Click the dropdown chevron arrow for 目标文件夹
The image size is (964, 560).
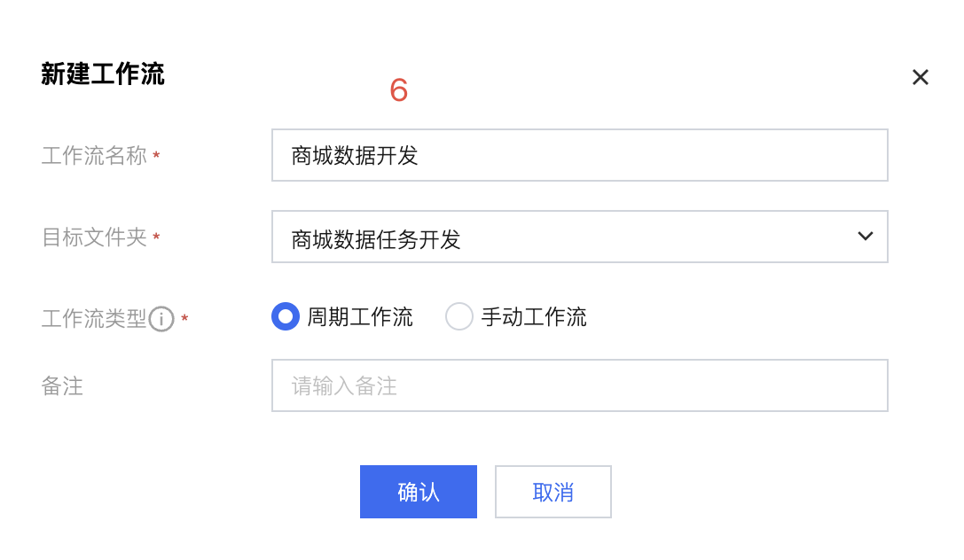click(x=866, y=237)
